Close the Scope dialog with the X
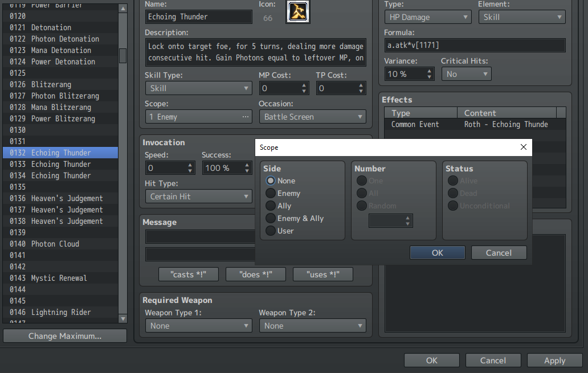Screen dimensions: 588x373 pyautogui.click(x=524, y=147)
